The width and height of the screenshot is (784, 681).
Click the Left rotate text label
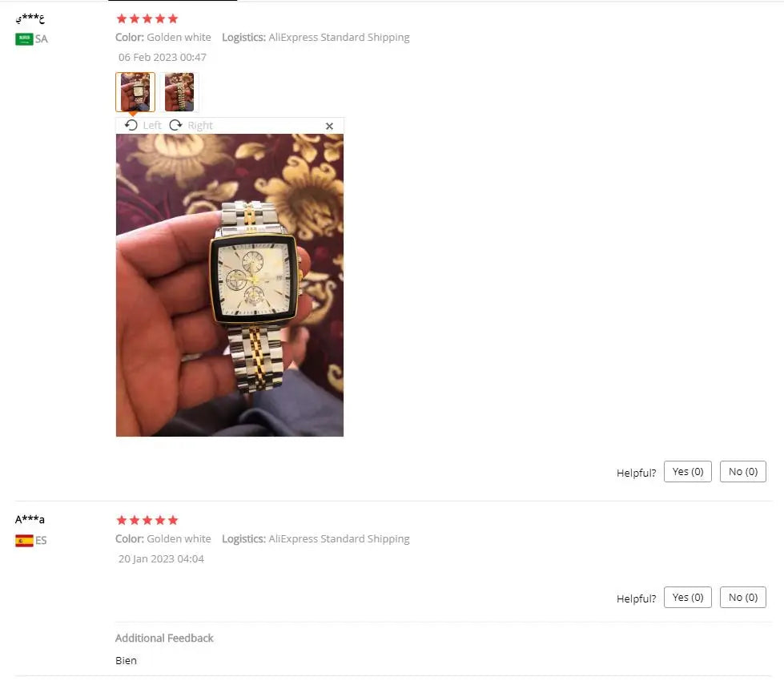152,126
